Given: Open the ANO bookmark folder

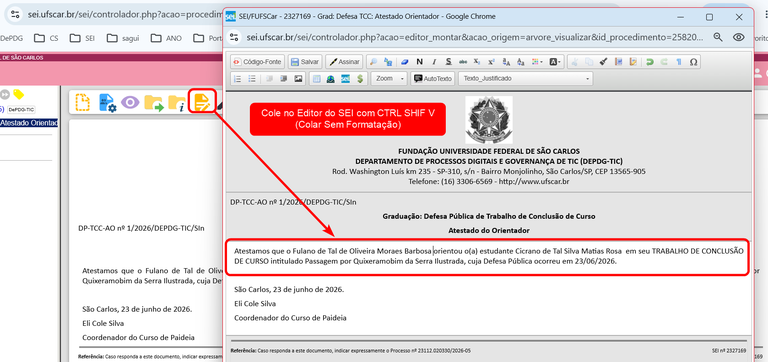Looking at the screenshot, I should (166, 38).
